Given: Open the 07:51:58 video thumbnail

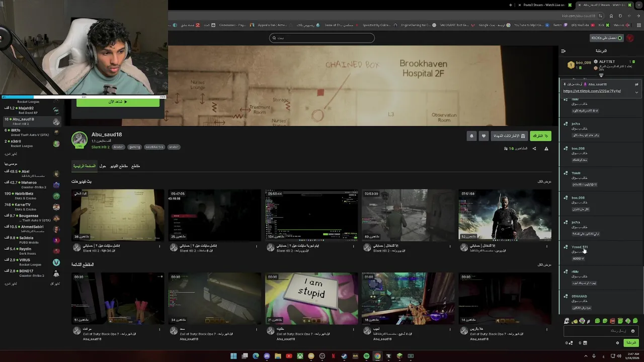Looking at the screenshot, I should [505, 215].
